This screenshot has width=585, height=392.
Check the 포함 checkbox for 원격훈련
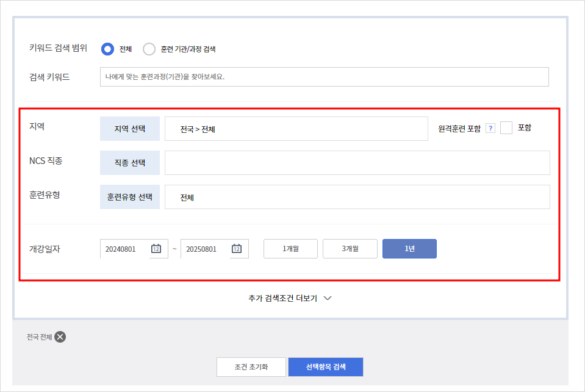506,128
